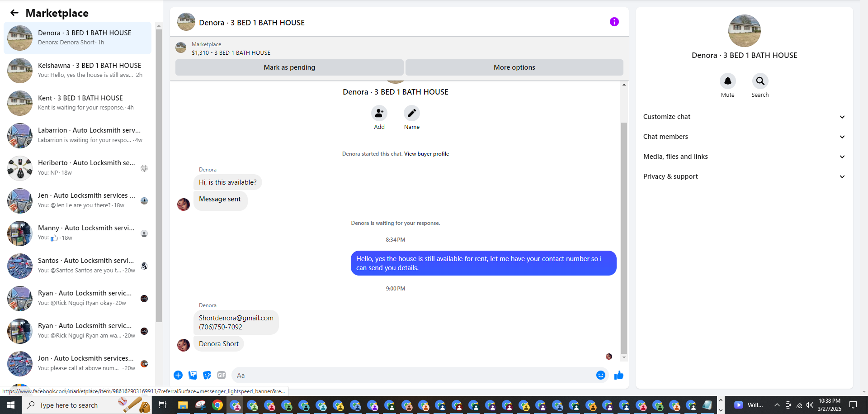Choose a sticker from the sticker icon

[x=207, y=375]
